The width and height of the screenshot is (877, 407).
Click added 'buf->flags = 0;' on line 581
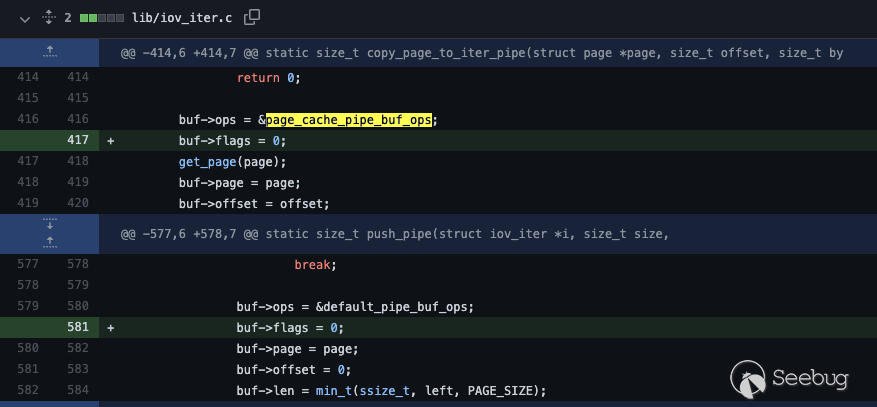290,328
